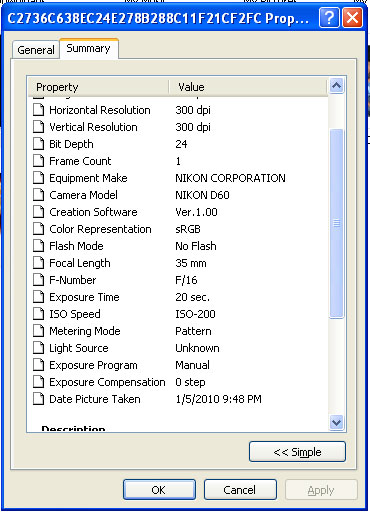Image resolution: width=370 pixels, height=512 pixels.
Task: Select the ISO Speed property label
Action: (x=75, y=314)
